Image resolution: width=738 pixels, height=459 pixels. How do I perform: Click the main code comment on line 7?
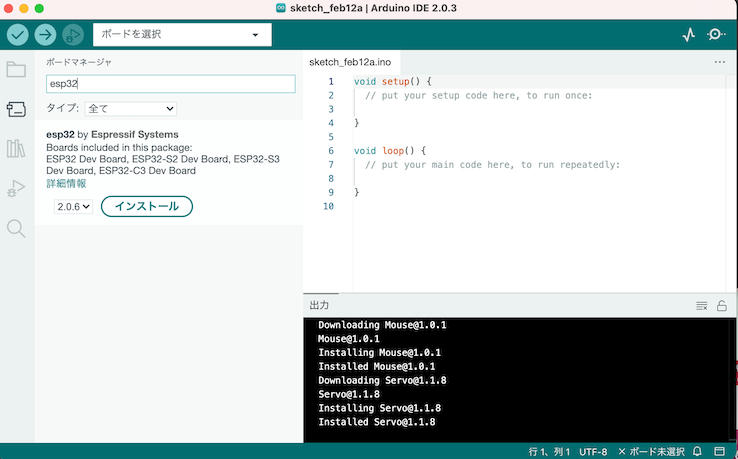tap(492, 165)
